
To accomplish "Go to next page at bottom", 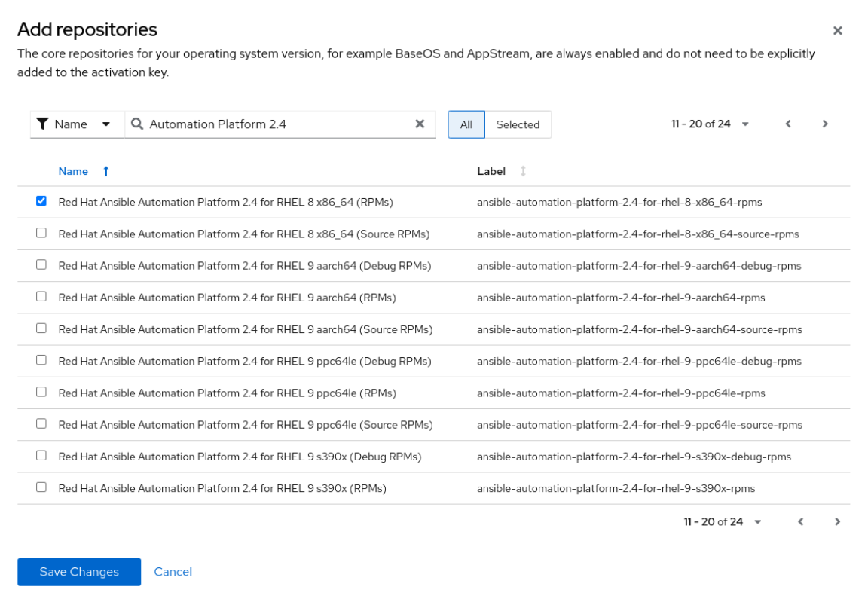I will [837, 521].
